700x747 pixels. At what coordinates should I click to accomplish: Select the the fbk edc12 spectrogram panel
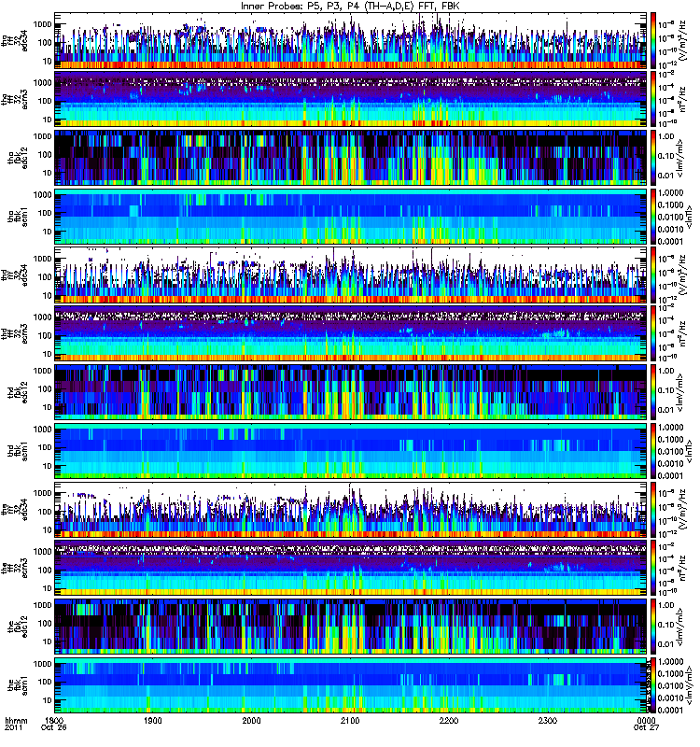[351, 627]
